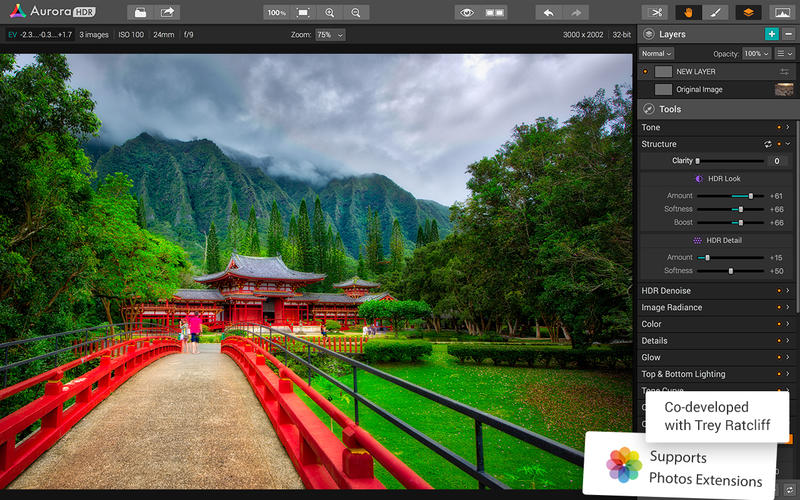Screen dimensions: 800x500
Task: Toggle the Glow section enable dot
Action: tap(779, 358)
